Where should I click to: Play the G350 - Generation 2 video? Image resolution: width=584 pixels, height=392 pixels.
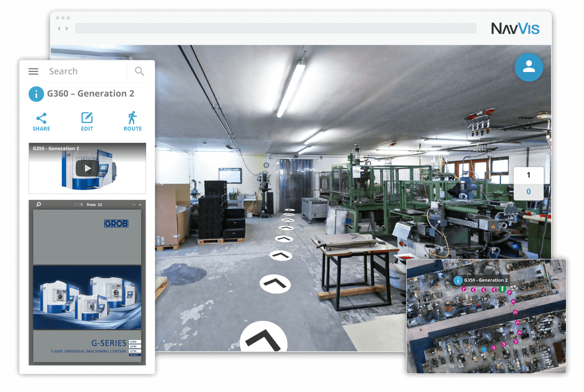(87, 168)
